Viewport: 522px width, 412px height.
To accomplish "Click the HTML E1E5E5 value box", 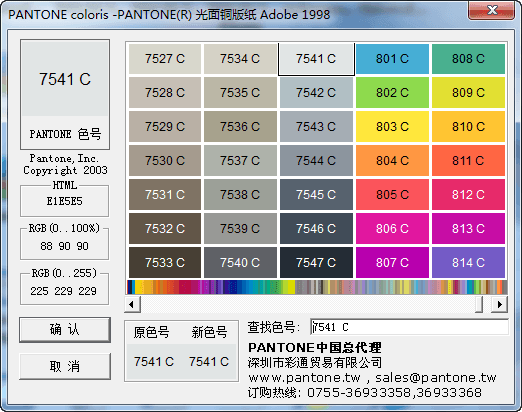I will [x=64, y=201].
